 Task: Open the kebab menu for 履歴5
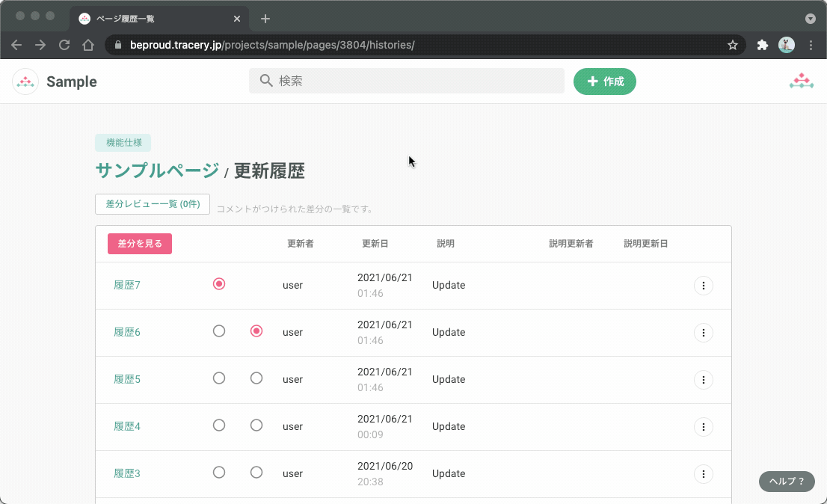703,379
